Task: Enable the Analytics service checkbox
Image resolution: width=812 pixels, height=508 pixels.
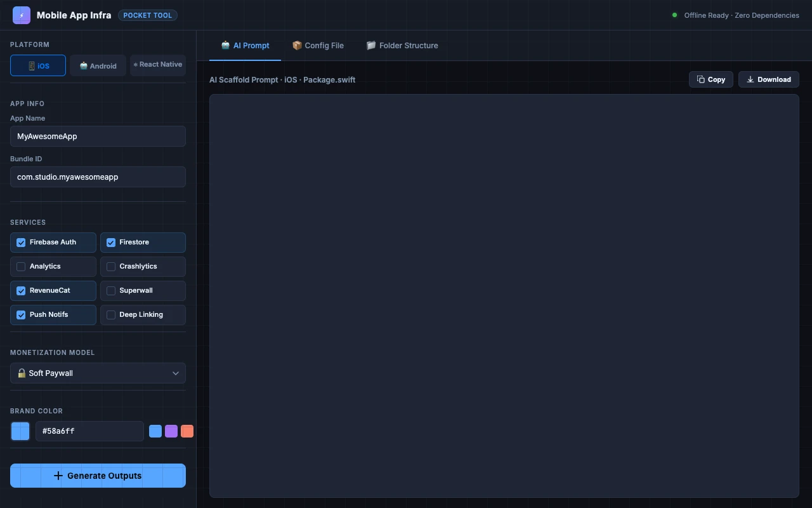Action: point(21,266)
